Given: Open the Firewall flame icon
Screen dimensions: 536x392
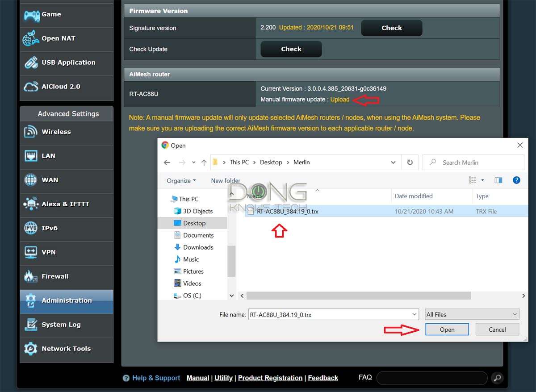Looking at the screenshot, I should pos(31,277).
